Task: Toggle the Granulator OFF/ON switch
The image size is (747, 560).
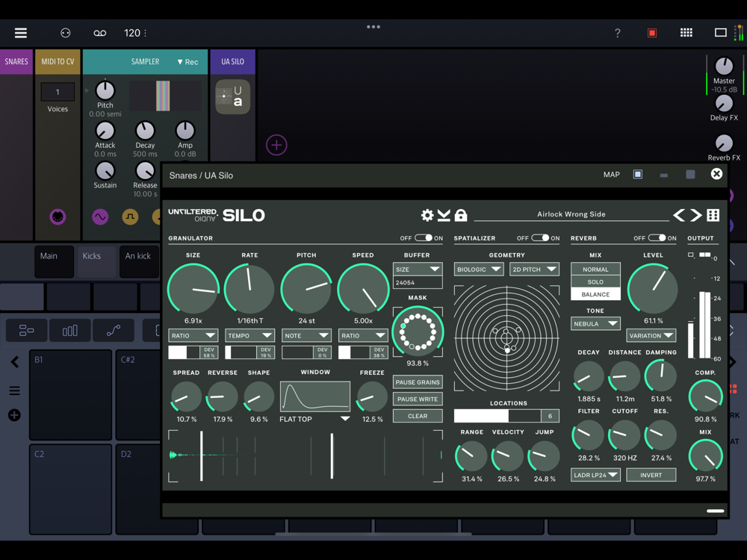Action: pos(423,237)
